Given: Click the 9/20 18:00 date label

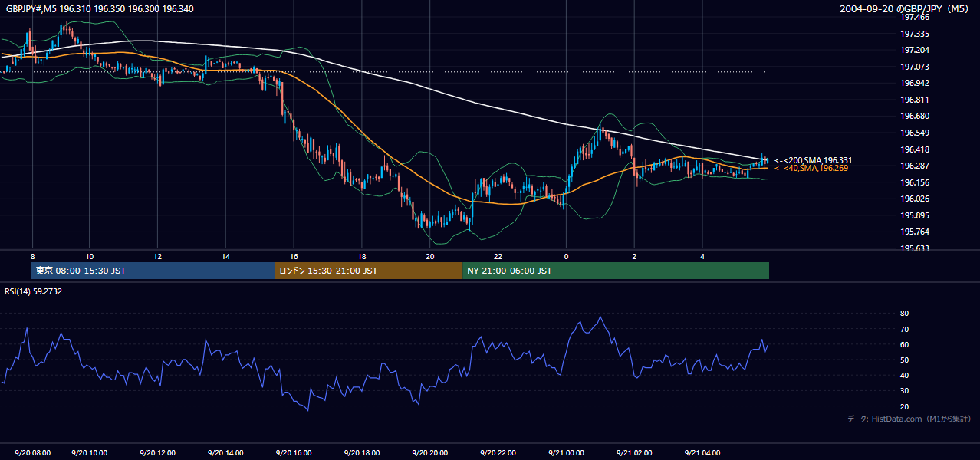Looking at the screenshot, I should (x=361, y=453).
